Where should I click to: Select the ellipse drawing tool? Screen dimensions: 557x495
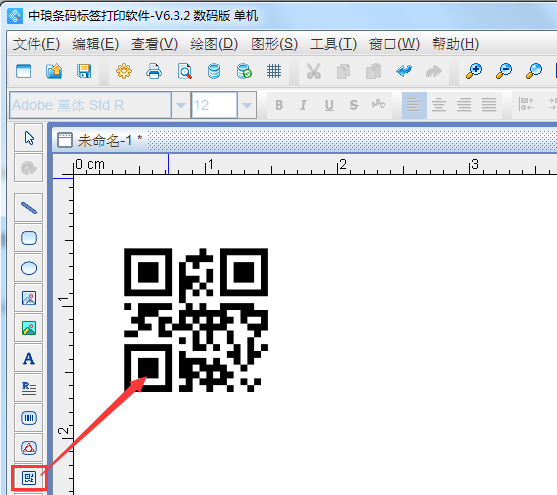point(29,268)
